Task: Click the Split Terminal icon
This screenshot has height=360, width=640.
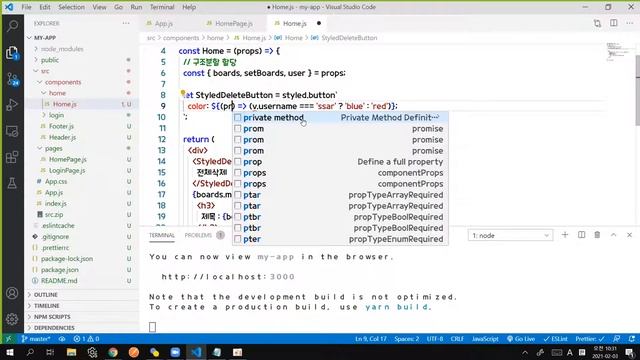Action: tap(581, 235)
